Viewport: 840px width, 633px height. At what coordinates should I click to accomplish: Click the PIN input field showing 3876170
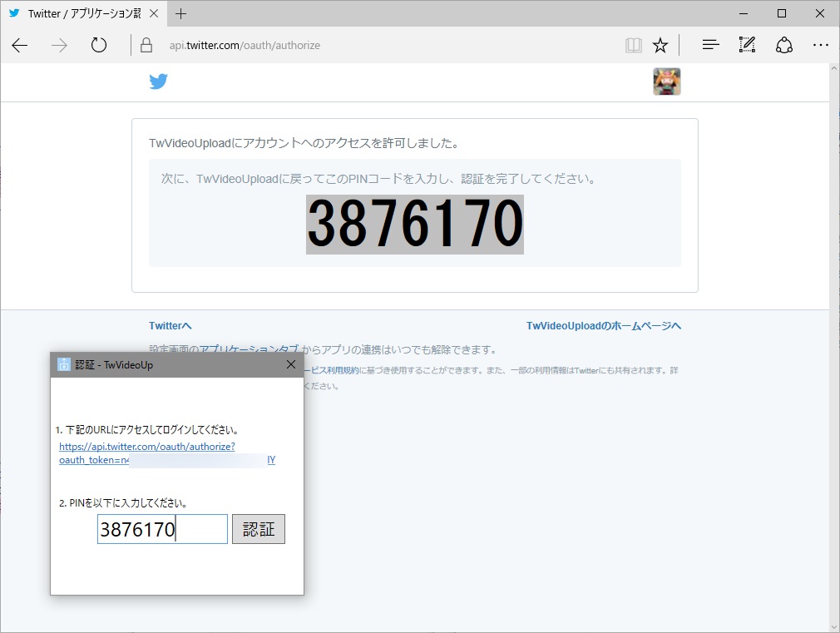pyautogui.click(x=161, y=529)
